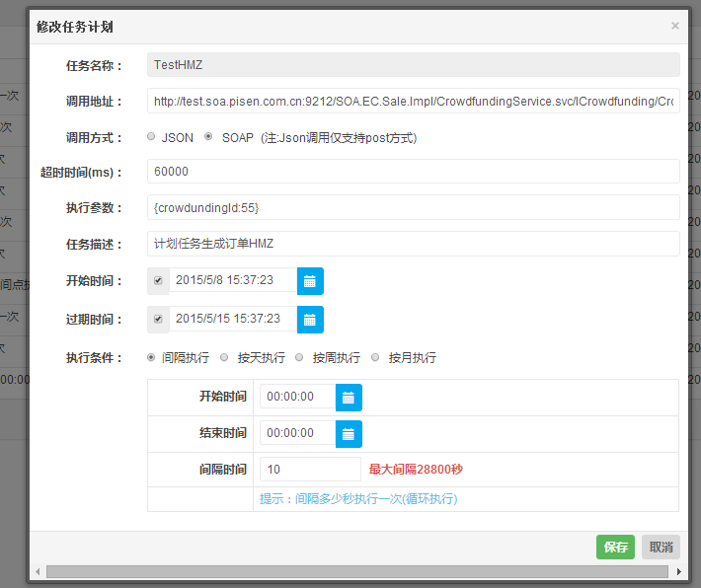Image resolution: width=701 pixels, height=588 pixels.
Task: Choose 按月执行 execution condition
Action: [x=375, y=357]
